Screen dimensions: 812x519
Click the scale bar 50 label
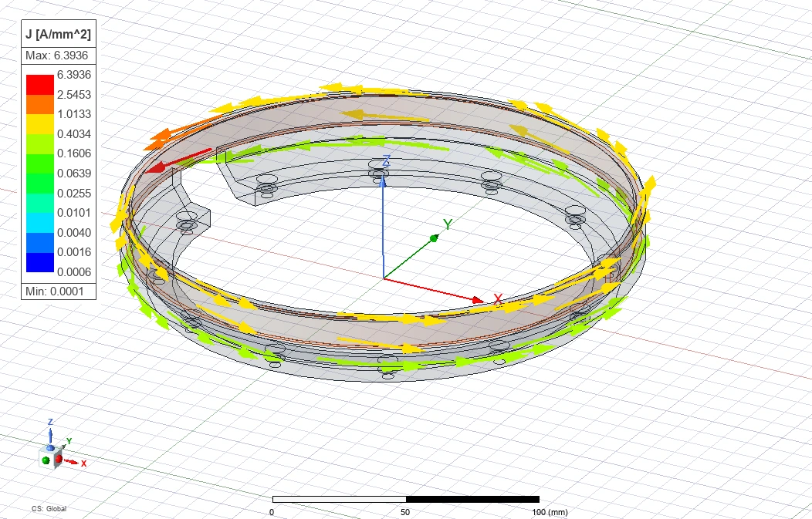click(x=405, y=512)
